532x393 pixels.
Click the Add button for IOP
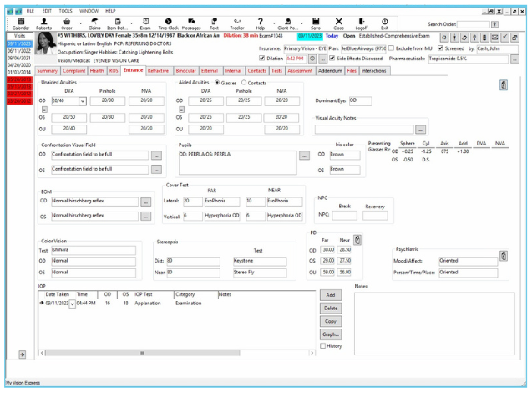coord(330,295)
